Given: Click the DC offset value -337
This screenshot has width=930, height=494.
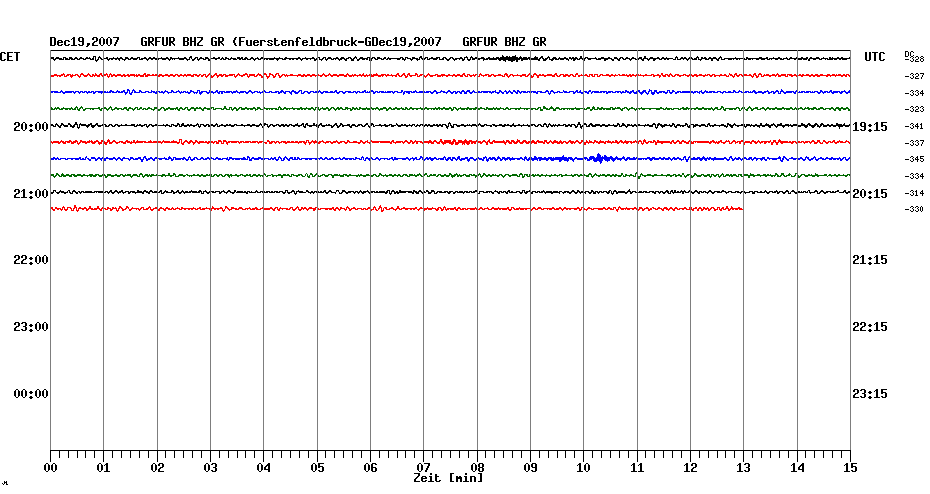Looking at the screenshot, I should pos(915,144).
